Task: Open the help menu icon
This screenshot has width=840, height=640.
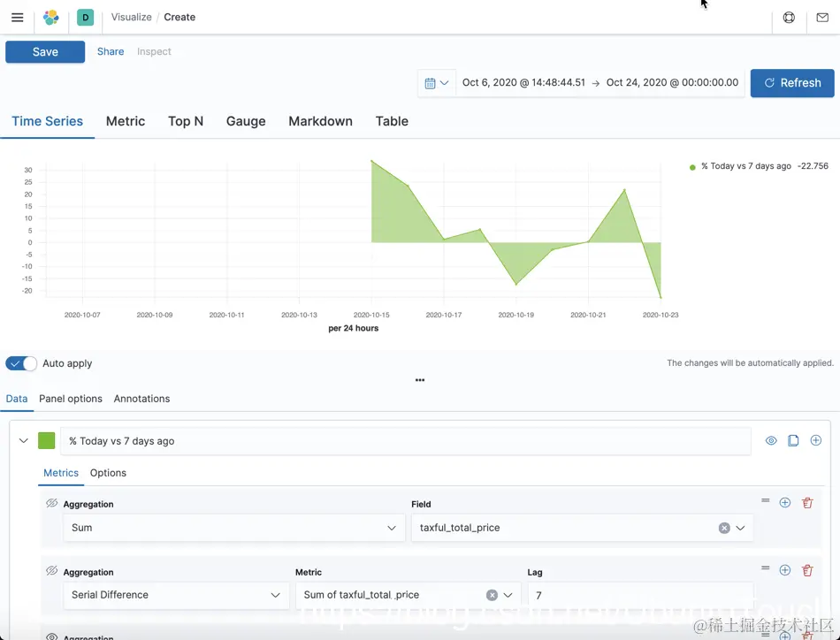Action: (x=789, y=17)
